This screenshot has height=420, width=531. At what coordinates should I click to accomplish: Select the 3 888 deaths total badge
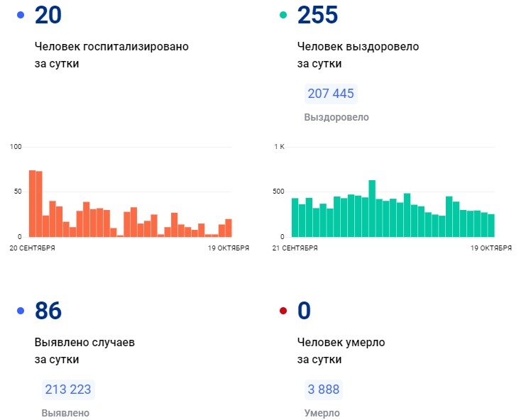pos(322,389)
